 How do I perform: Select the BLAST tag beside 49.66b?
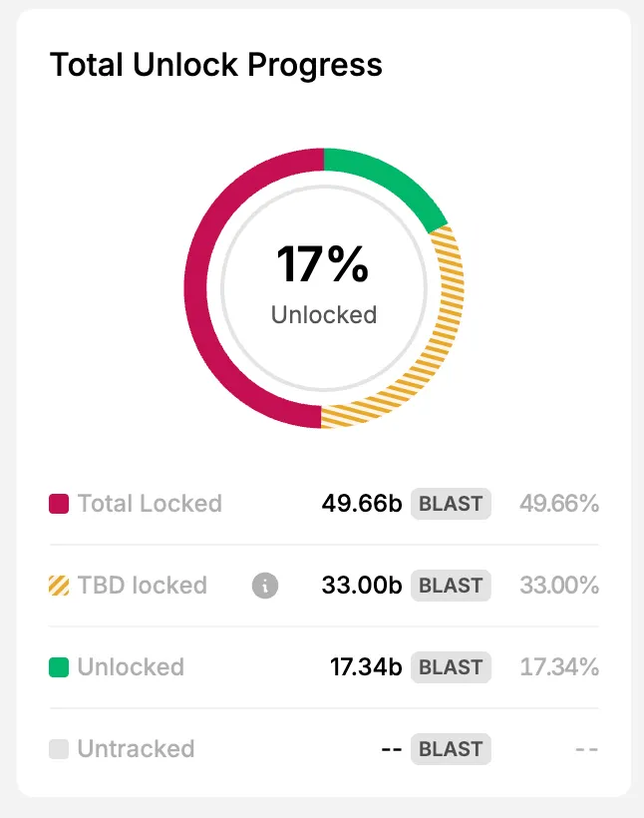pos(451,504)
